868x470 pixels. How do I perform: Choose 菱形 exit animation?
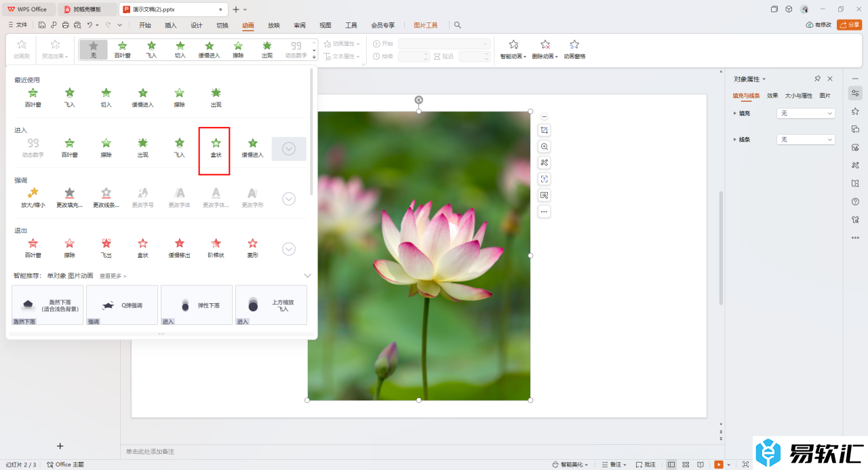[252, 248]
